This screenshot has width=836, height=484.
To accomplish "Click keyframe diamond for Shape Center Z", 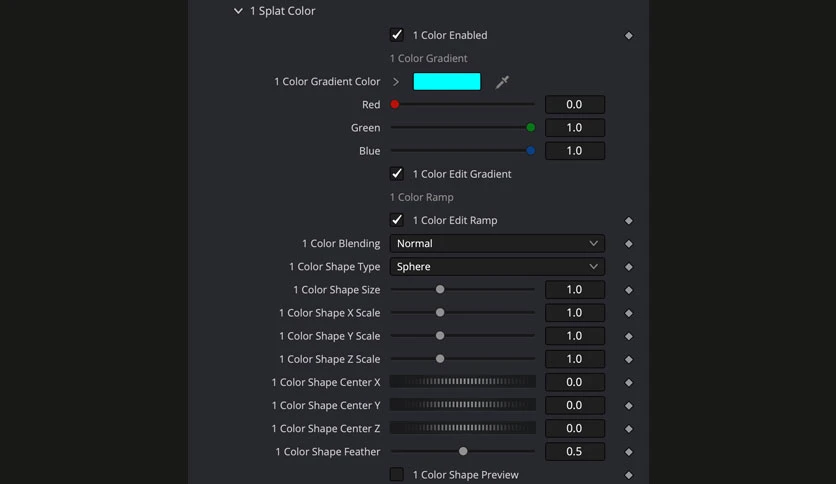I will [629, 429].
